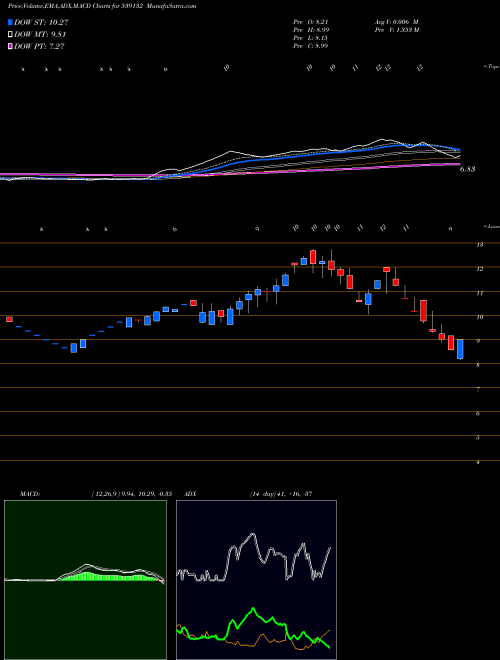Image resolution: width=500 pixels, height=660 pixels.
Task: Click the 'MACD:' panel heading
Action: point(29,493)
